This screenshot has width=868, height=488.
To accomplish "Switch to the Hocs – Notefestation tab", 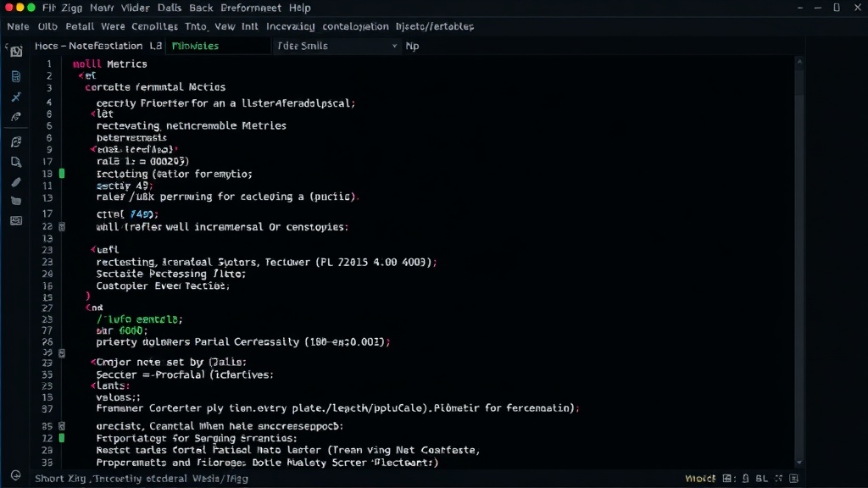I will point(98,46).
